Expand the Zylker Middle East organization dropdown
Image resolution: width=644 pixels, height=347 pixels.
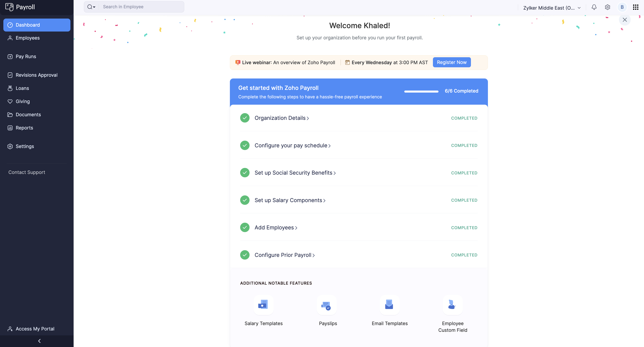(x=552, y=8)
